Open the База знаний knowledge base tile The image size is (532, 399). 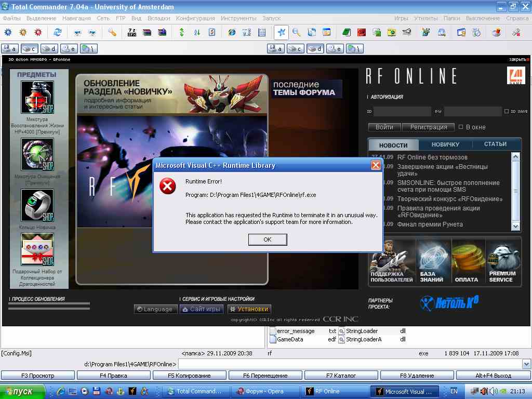433,262
